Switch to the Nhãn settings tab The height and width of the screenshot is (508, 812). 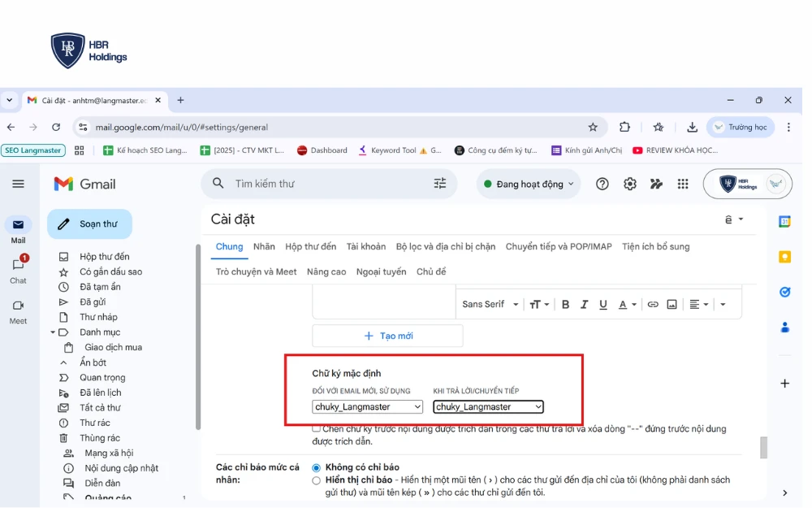click(264, 247)
